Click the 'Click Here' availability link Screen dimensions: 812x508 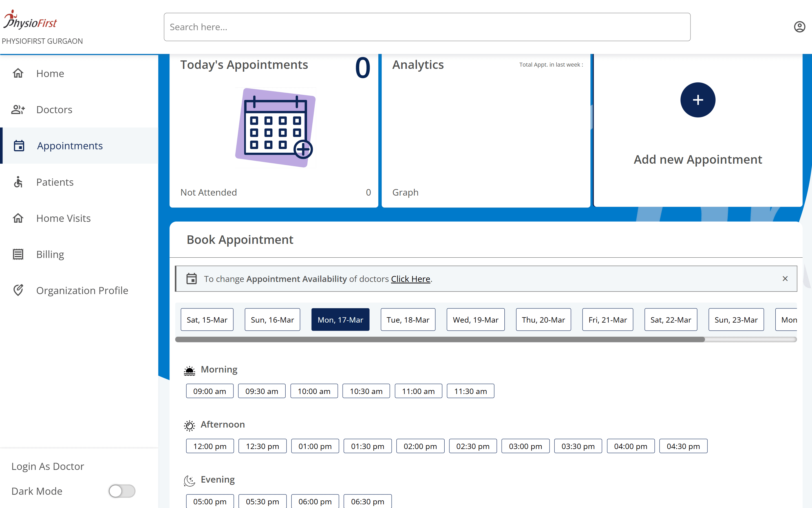410,279
